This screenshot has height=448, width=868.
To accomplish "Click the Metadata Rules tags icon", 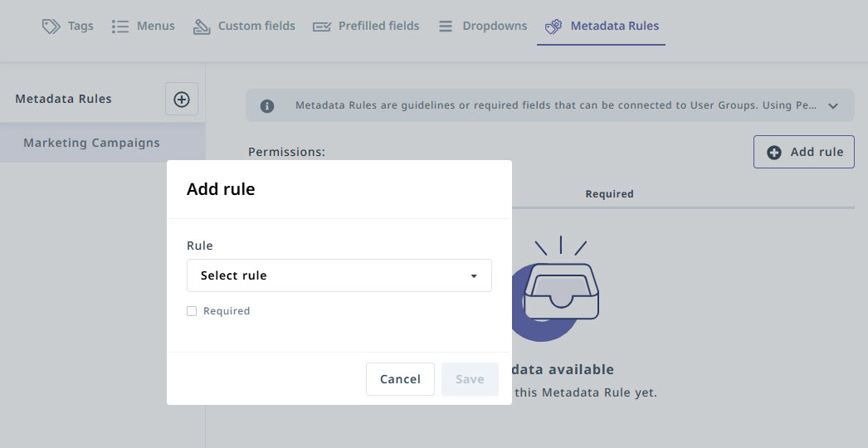I will [x=553, y=27].
